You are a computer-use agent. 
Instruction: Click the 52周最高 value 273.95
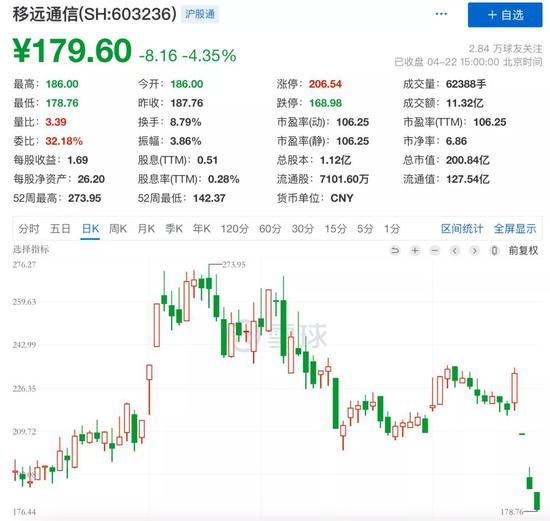pyautogui.click(x=85, y=198)
